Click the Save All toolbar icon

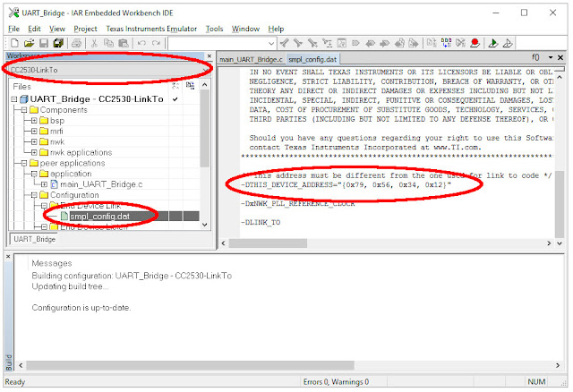click(x=58, y=43)
